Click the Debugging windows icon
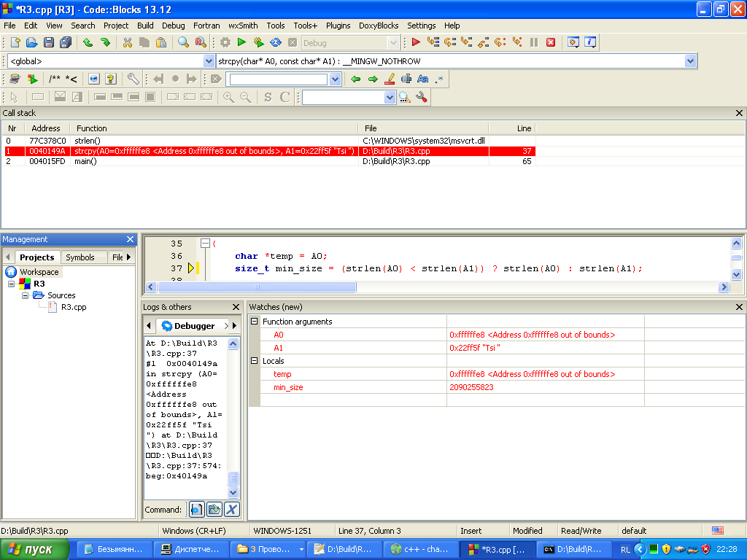 [x=573, y=42]
